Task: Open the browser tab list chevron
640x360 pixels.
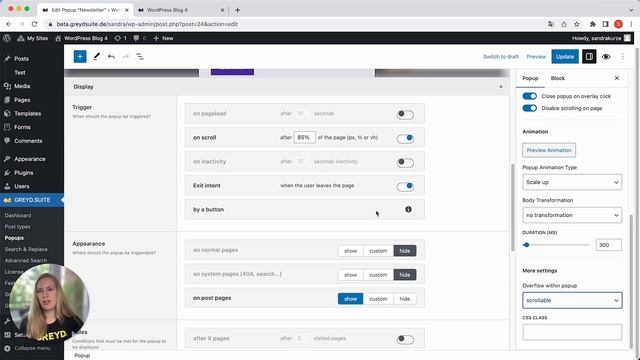Action: (631, 10)
